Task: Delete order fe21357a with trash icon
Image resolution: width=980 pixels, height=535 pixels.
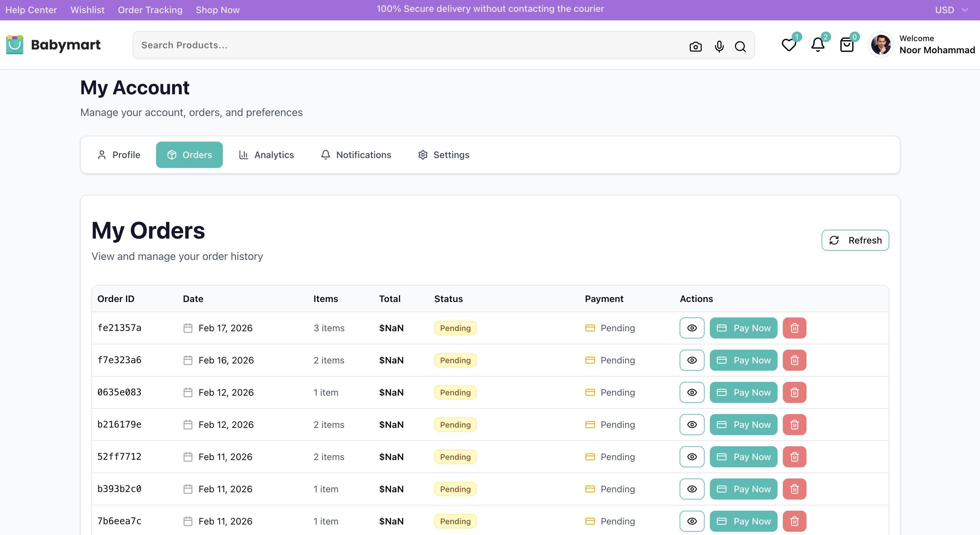Action: pos(794,328)
